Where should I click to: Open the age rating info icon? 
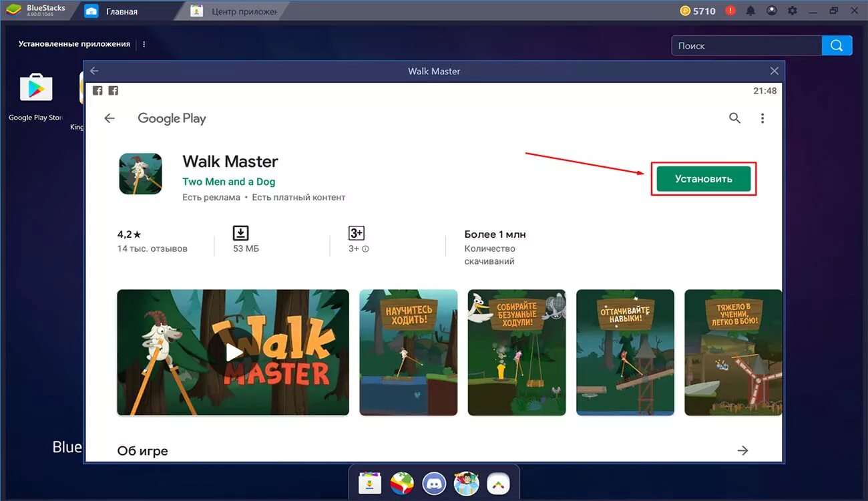(x=365, y=249)
